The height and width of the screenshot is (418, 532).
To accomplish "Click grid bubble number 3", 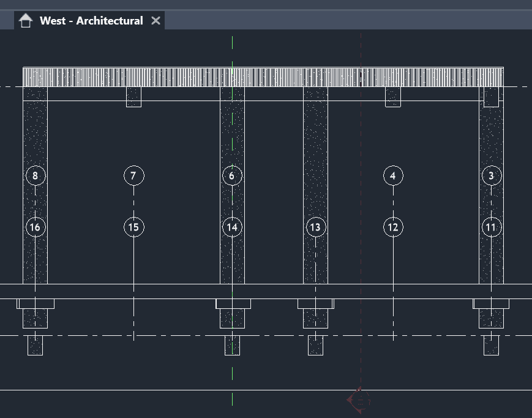I will coord(491,176).
